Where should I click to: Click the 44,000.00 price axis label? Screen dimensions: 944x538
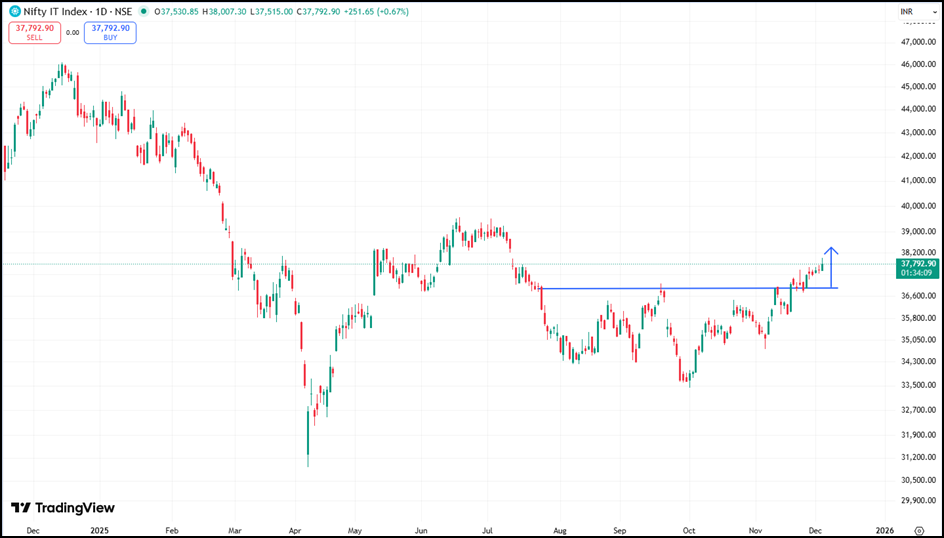click(x=918, y=110)
